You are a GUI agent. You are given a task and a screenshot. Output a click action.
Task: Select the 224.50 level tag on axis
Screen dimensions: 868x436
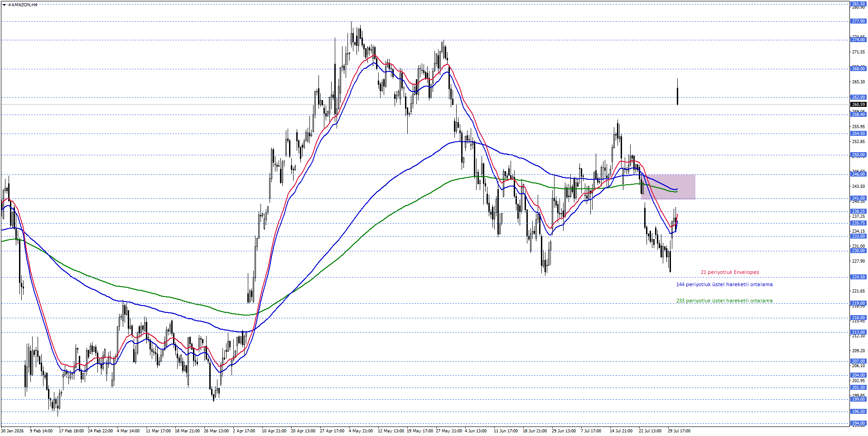click(x=858, y=277)
